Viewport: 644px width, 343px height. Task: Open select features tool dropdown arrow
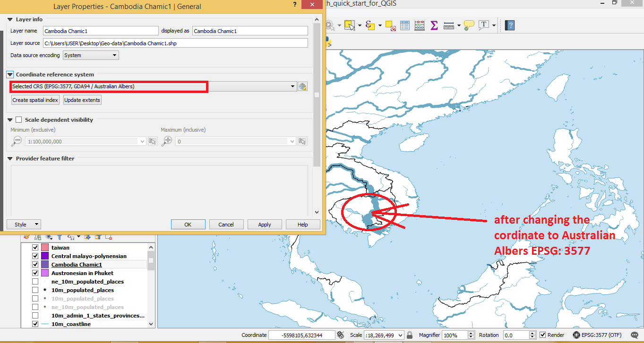point(360,25)
